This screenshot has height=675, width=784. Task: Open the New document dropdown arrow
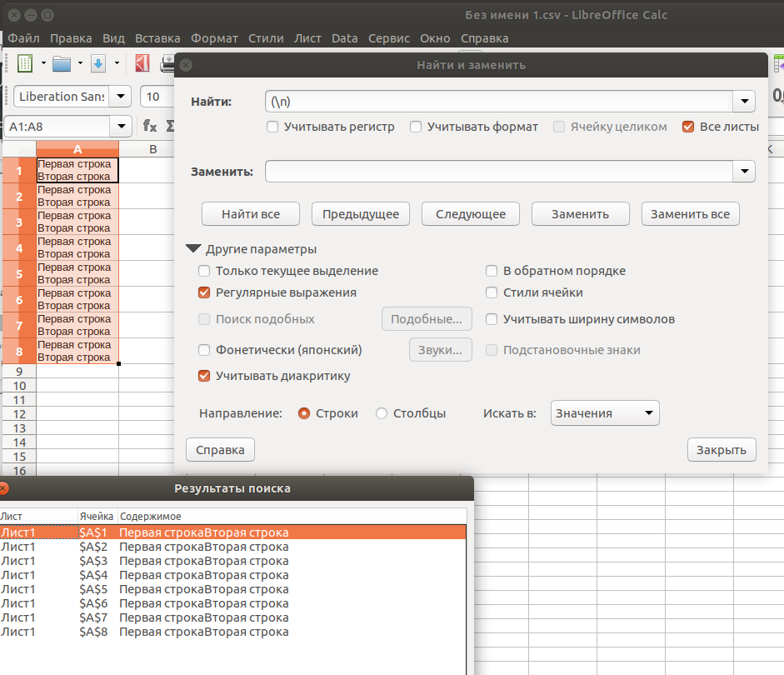point(43,63)
